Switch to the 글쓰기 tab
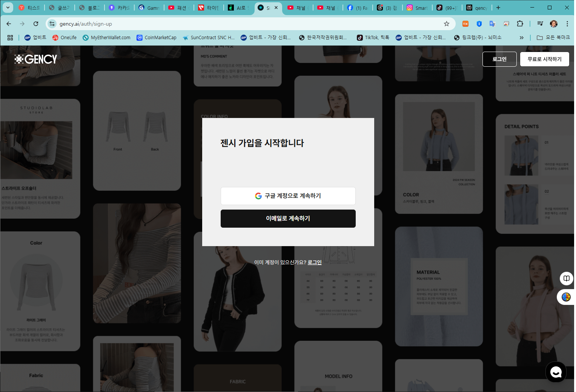 coord(60,8)
